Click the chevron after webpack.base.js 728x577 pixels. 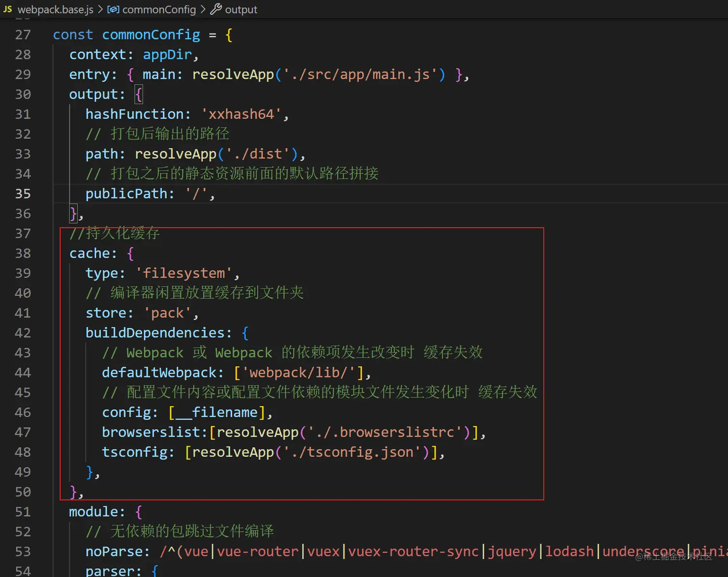coord(100,9)
